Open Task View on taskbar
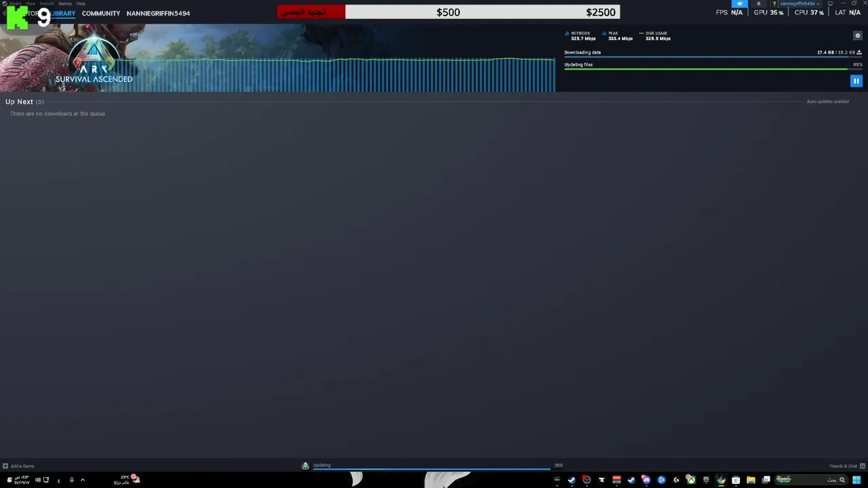This screenshot has width=868, height=488. click(766, 480)
